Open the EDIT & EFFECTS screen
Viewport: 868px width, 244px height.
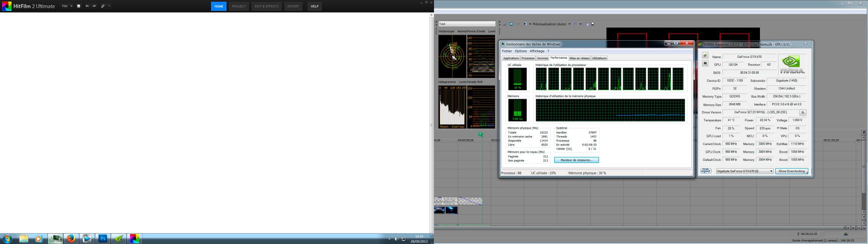tap(266, 6)
